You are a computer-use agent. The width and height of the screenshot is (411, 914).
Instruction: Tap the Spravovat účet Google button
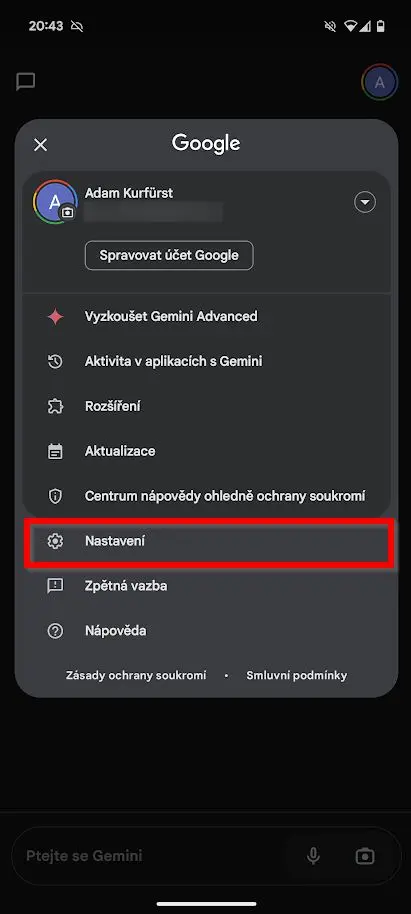coord(169,255)
